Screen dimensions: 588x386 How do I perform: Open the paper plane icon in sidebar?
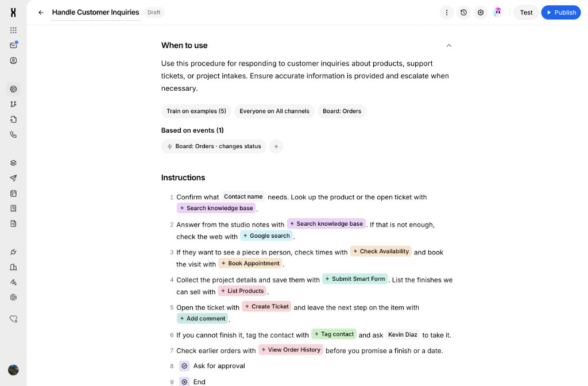(x=13, y=178)
